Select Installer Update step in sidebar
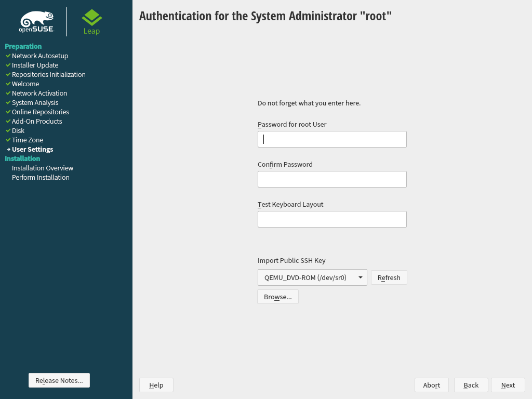The image size is (532, 399). click(x=35, y=65)
